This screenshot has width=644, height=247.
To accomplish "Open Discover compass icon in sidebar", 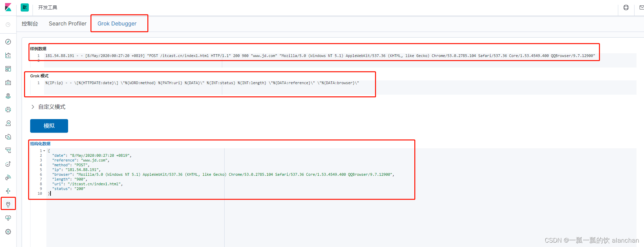I will [x=8, y=42].
